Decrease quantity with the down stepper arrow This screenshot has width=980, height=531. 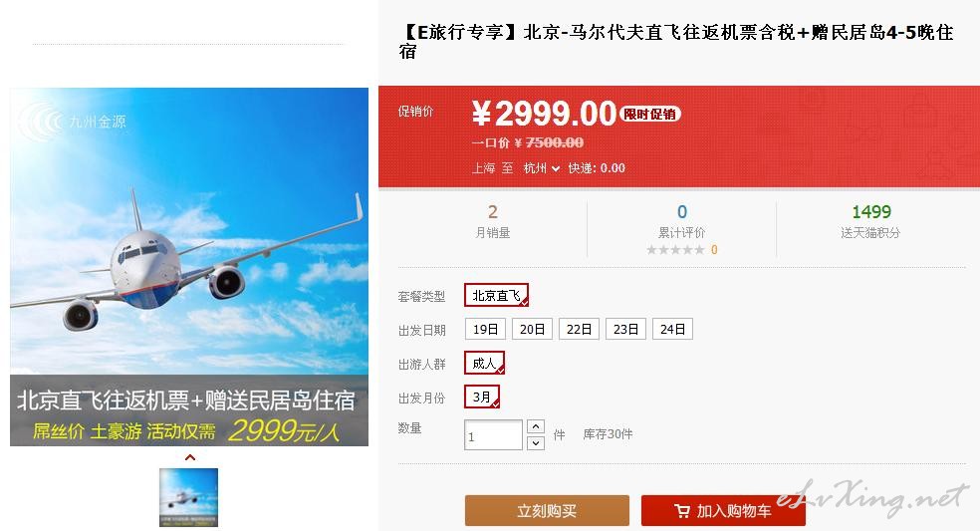[x=536, y=442]
